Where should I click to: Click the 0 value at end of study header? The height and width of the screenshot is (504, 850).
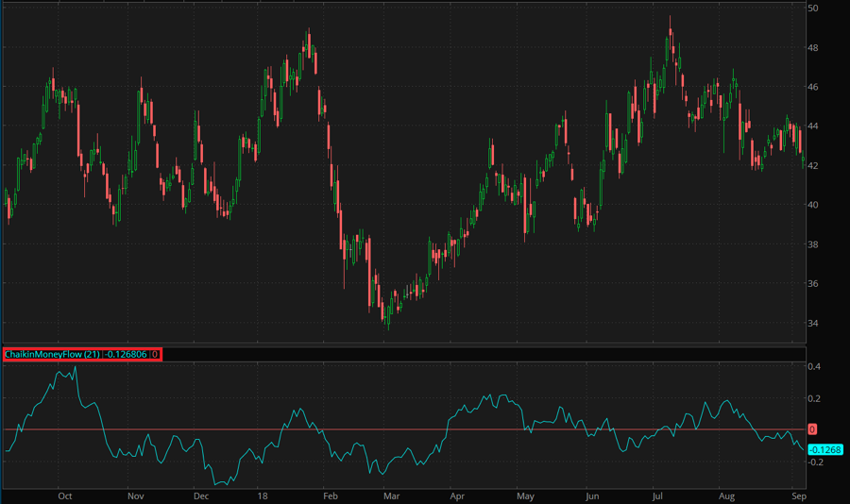pos(156,355)
